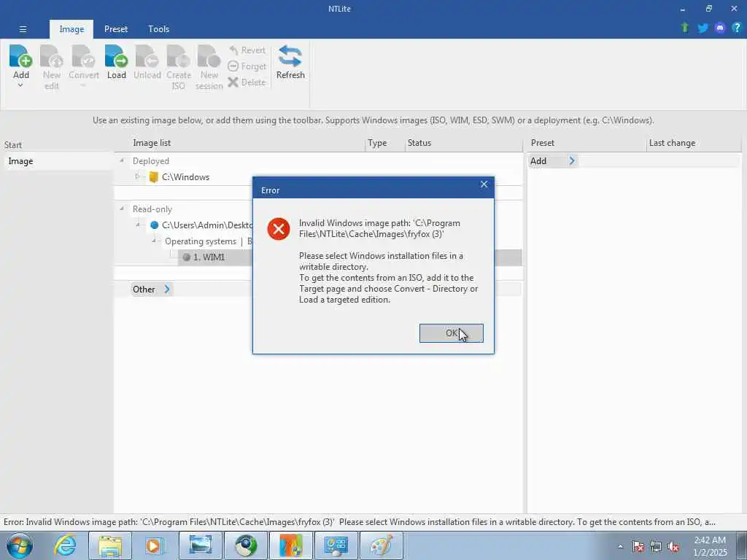The image size is (747, 560).
Task: Open the network tray icon
Action: (656, 547)
